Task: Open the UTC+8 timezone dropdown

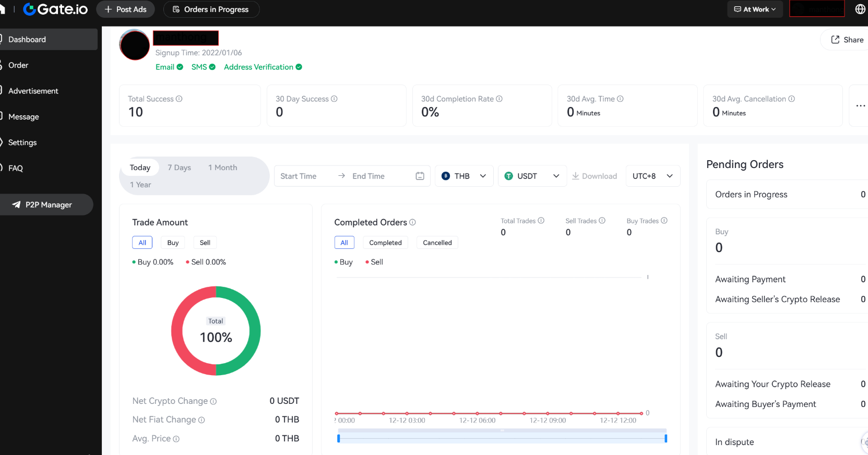Action: coord(652,176)
